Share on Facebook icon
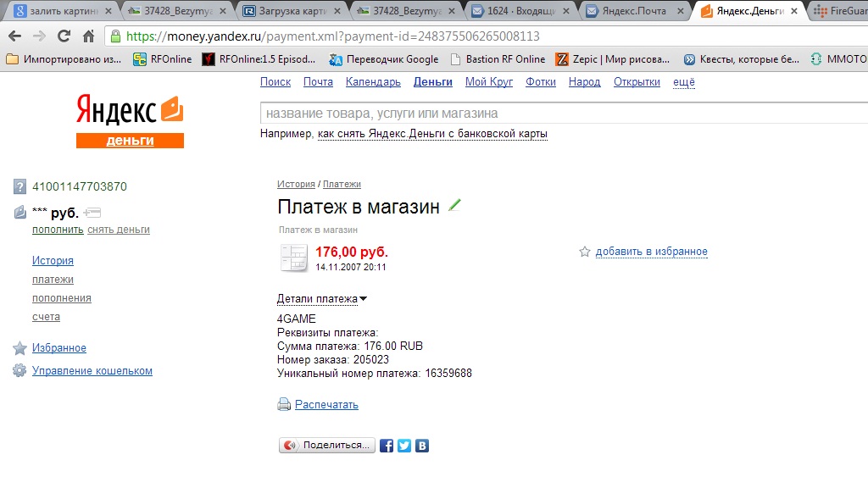Screen dimensions: 868x488 click(387, 446)
